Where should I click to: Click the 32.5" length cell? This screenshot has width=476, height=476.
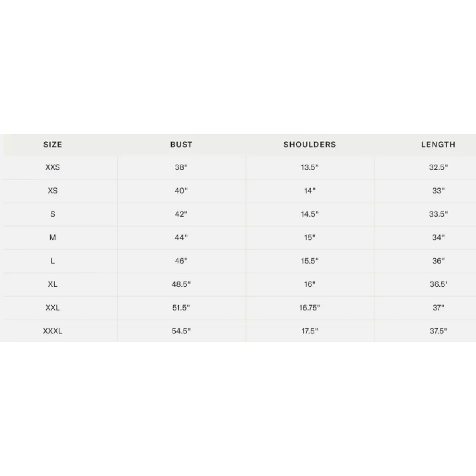point(438,167)
